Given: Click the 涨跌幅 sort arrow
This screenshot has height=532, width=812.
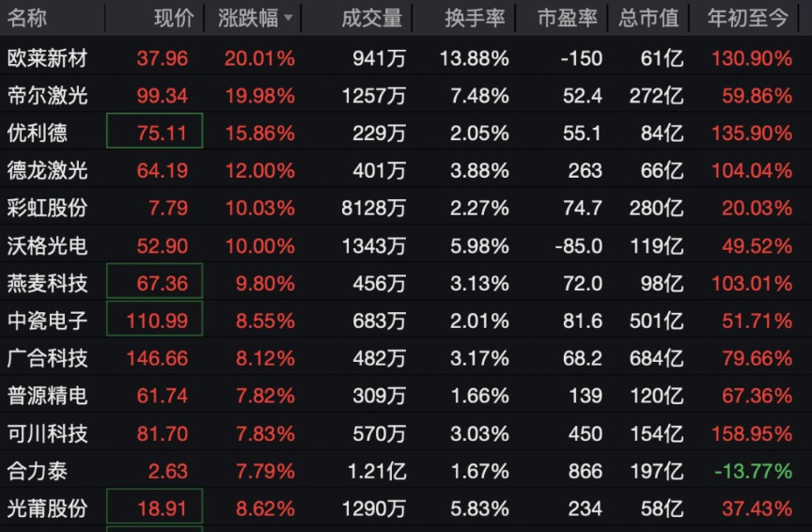Looking at the screenshot, I should pos(288,19).
